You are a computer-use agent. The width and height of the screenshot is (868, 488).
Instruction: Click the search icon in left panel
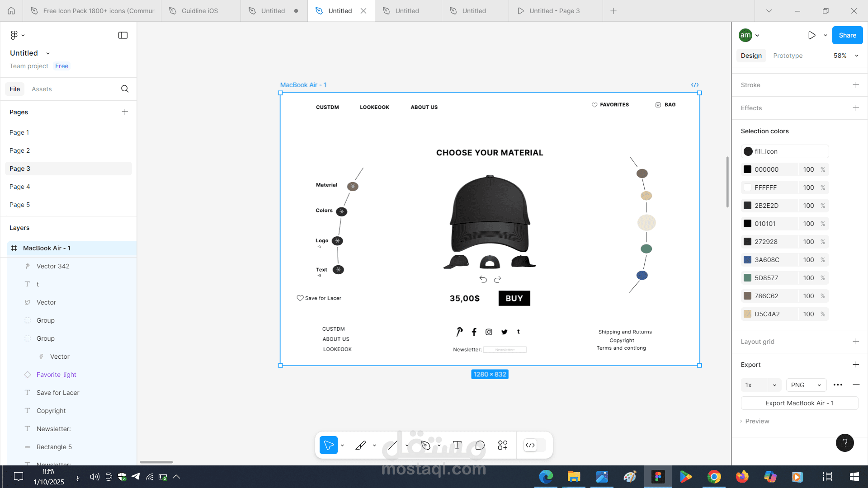click(125, 89)
